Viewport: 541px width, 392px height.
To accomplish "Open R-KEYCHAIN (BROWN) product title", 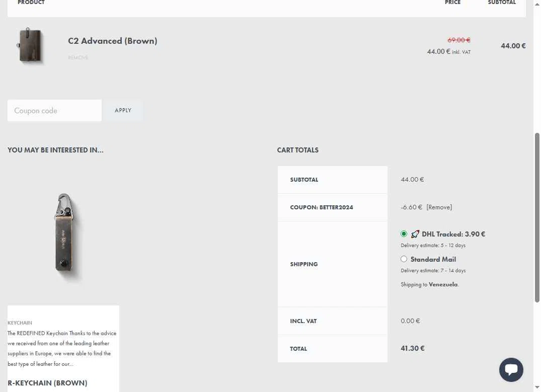I will tap(47, 382).
